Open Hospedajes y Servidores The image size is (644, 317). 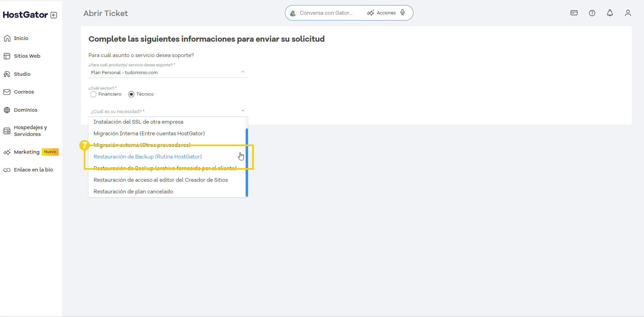(x=30, y=130)
